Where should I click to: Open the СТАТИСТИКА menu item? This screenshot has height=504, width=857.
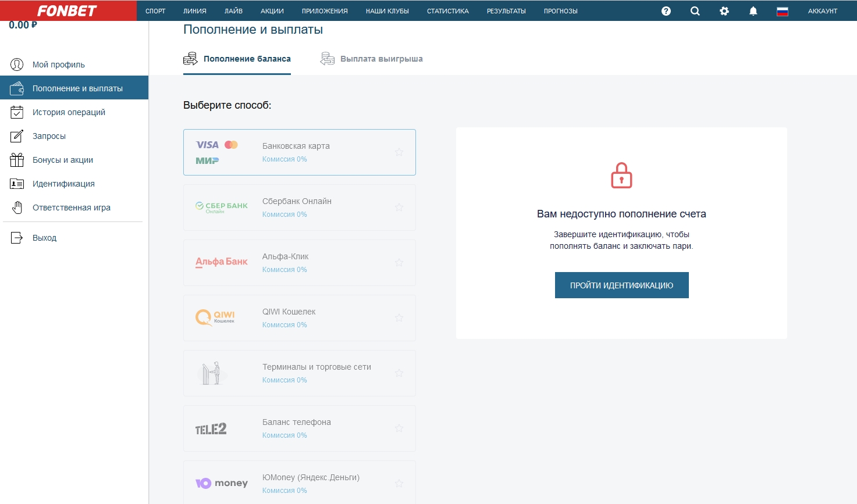point(447,11)
